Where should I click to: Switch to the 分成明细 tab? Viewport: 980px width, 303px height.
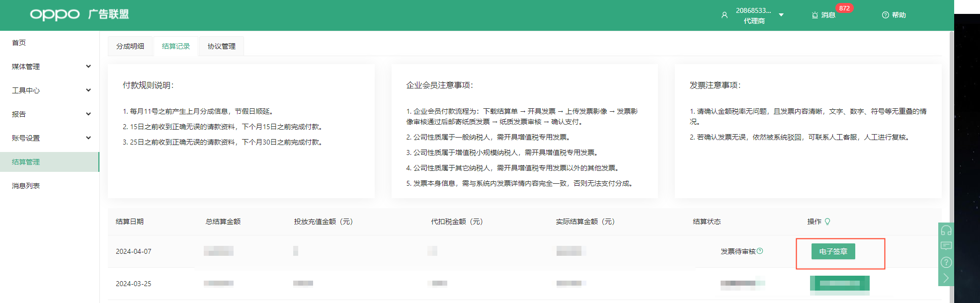130,46
